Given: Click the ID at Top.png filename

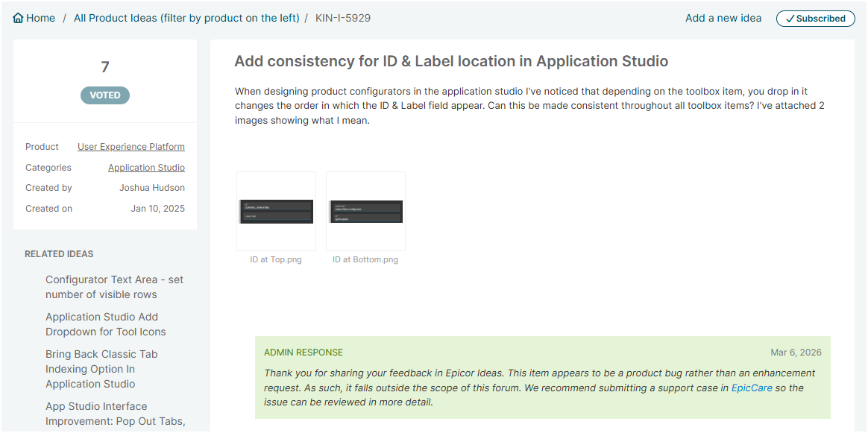Looking at the screenshot, I should pyautogui.click(x=276, y=260).
